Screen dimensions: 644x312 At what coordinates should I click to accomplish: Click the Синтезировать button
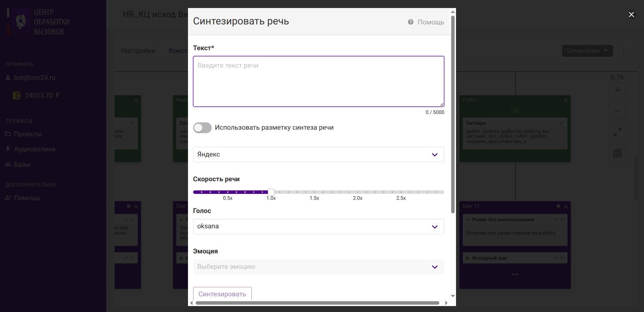(222, 294)
